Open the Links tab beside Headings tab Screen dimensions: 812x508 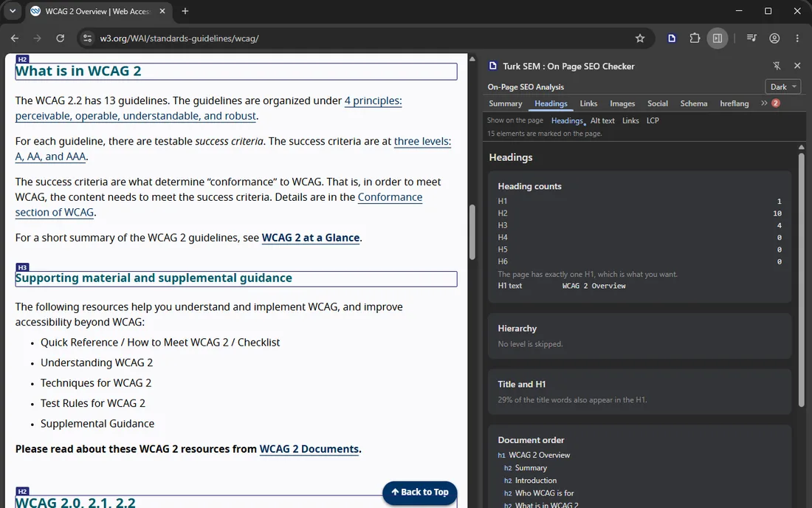588,103
